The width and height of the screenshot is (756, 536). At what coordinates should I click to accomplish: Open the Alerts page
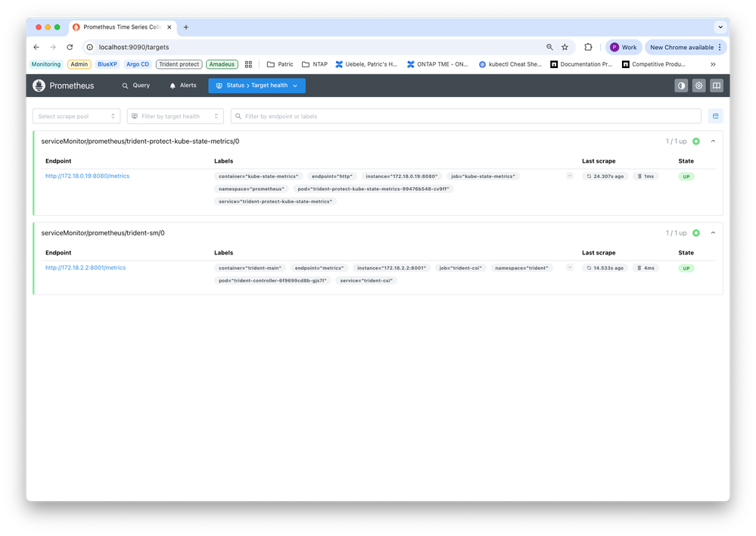point(183,86)
